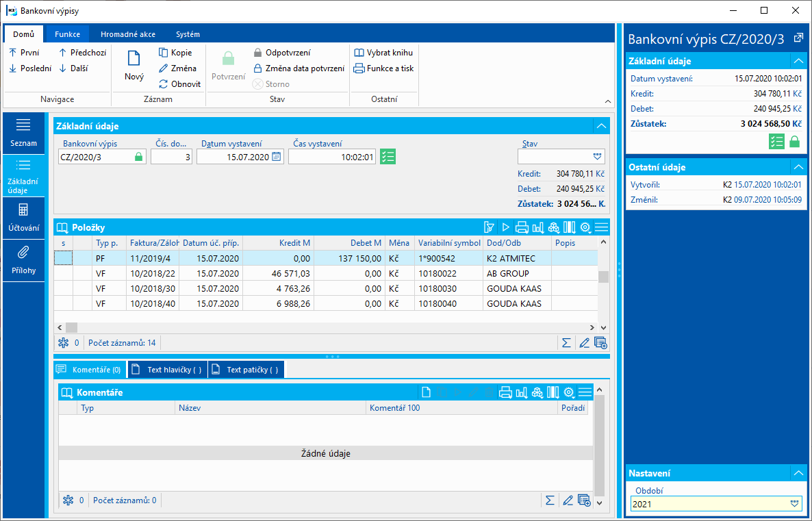This screenshot has width=812, height=521.
Task: Switch to Hromadné akce ribbon tab
Action: pos(128,34)
